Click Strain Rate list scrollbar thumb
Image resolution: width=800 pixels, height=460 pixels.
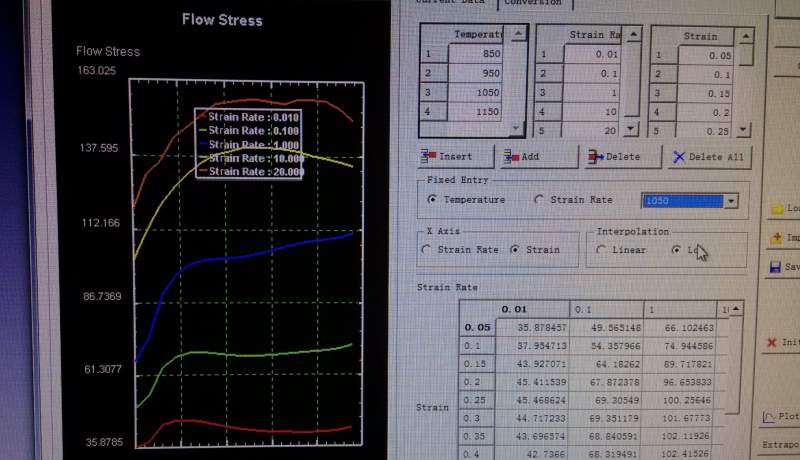pyautogui.click(x=633, y=78)
